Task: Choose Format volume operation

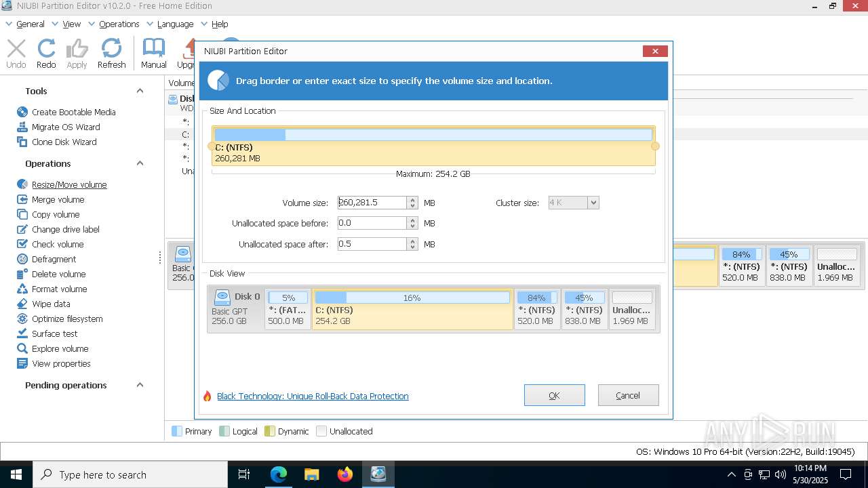Action: pyautogui.click(x=52, y=289)
